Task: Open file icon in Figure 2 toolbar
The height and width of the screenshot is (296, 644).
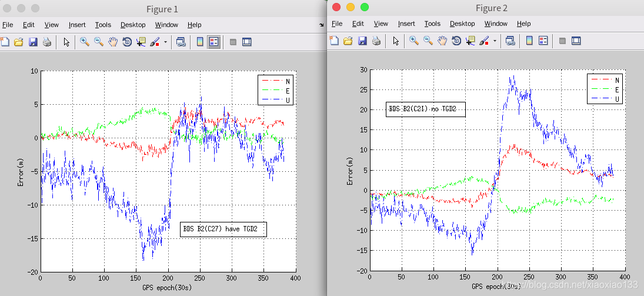Action: pyautogui.click(x=348, y=40)
